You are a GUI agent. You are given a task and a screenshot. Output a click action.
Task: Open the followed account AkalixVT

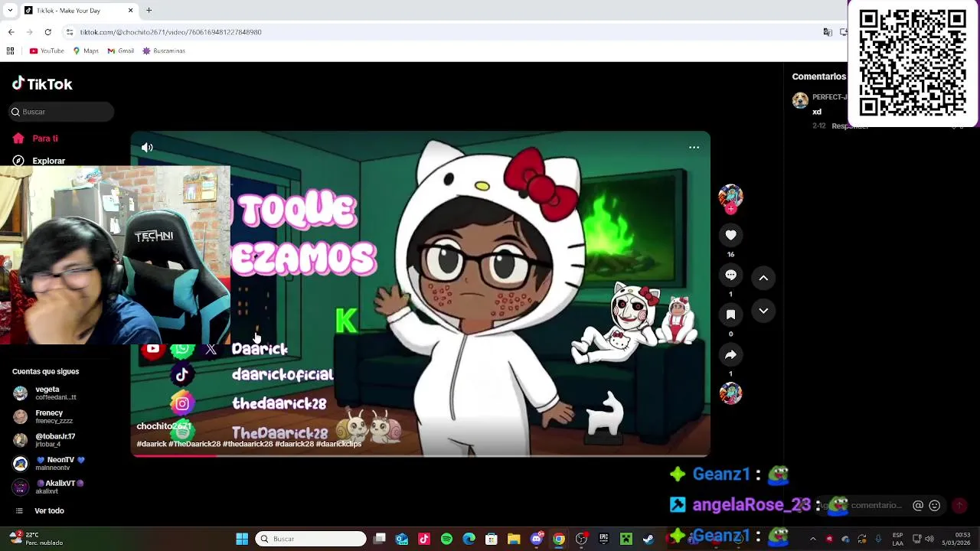pyautogui.click(x=50, y=487)
